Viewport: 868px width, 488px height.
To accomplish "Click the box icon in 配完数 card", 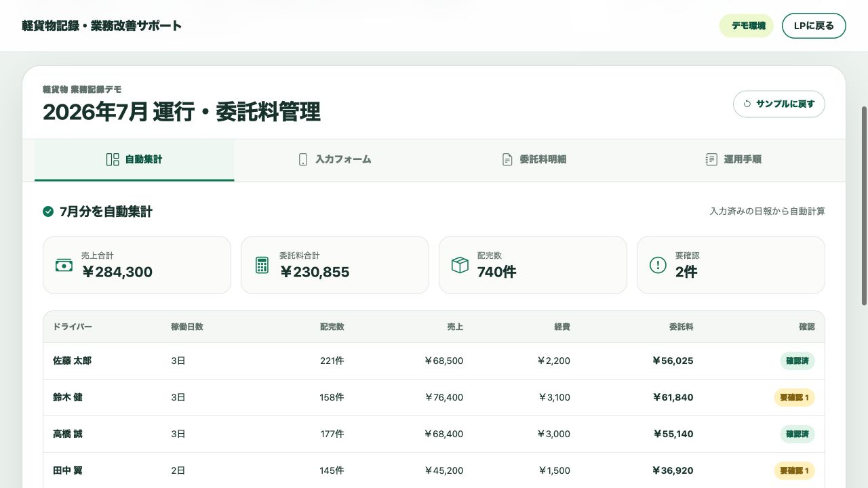I will (x=460, y=265).
